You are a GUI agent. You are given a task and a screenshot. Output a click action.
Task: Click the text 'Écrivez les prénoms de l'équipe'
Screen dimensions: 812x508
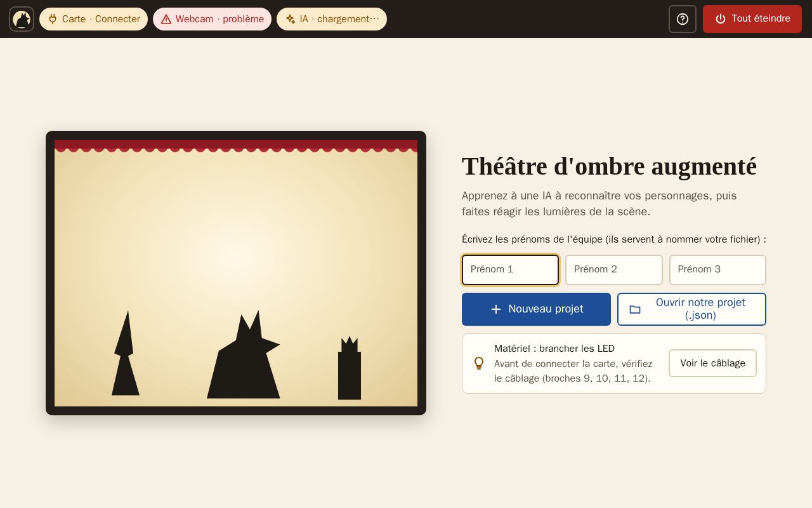click(x=532, y=239)
